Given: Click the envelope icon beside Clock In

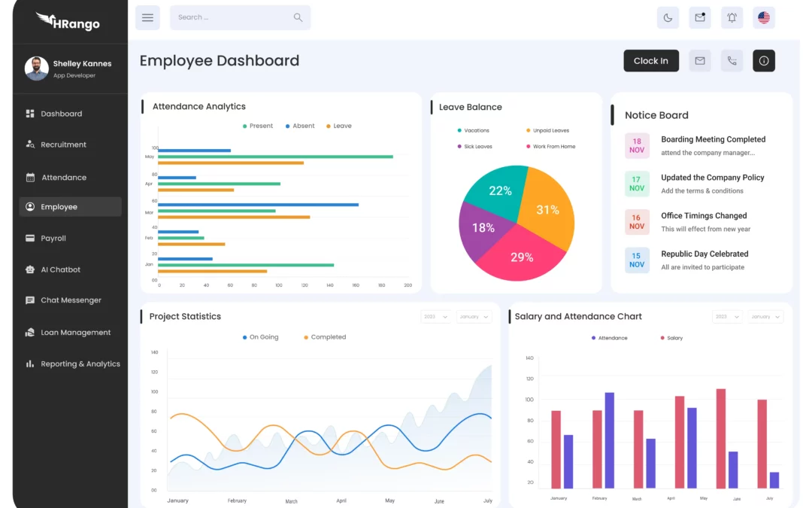Looking at the screenshot, I should pos(700,61).
